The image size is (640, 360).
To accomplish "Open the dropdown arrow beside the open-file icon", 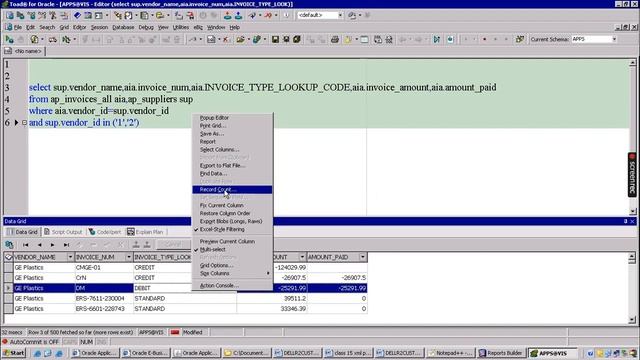I will (249, 39).
